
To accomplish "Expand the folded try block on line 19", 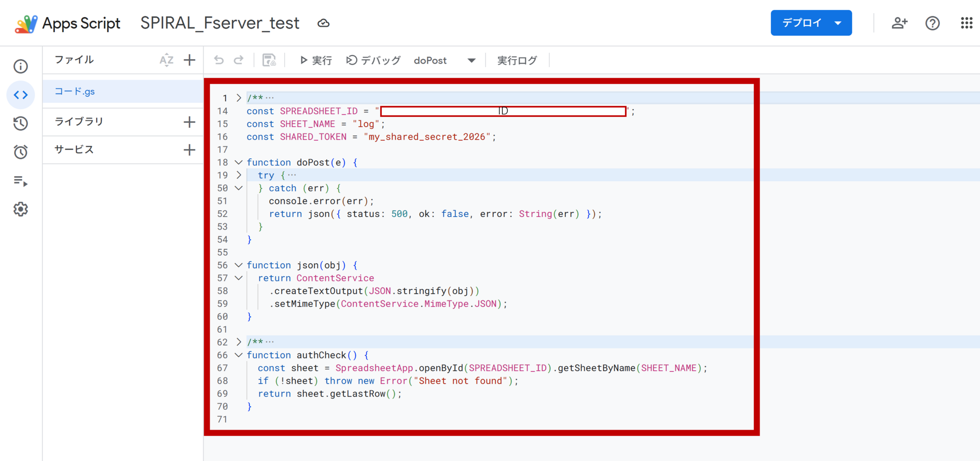I will coord(238,175).
